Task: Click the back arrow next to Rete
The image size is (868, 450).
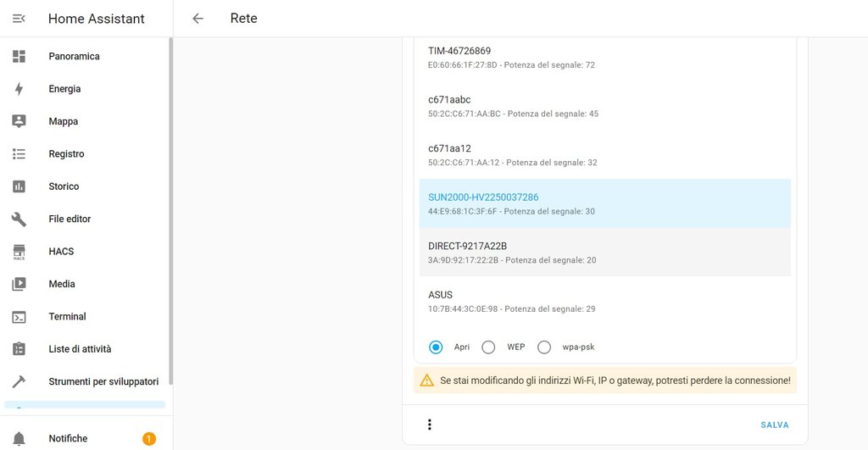Action: [x=198, y=19]
